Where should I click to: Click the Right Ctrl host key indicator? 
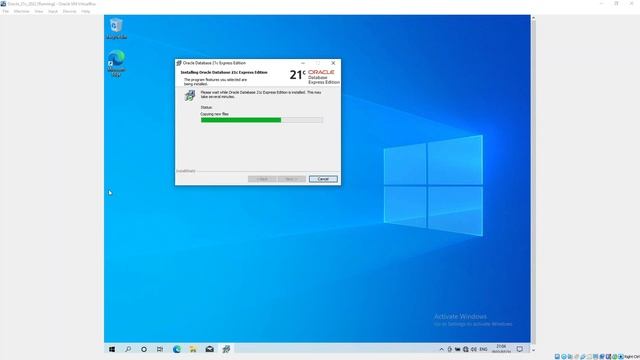coord(632,357)
